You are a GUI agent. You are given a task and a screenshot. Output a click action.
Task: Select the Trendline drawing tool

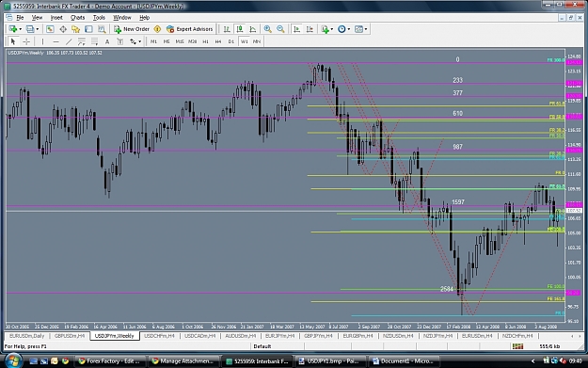69,41
